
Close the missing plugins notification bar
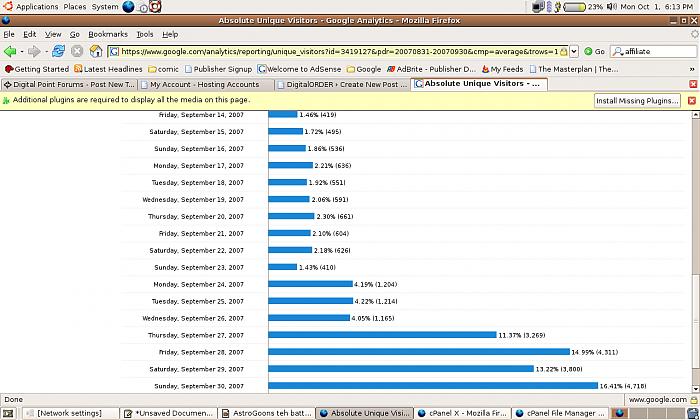(692, 100)
